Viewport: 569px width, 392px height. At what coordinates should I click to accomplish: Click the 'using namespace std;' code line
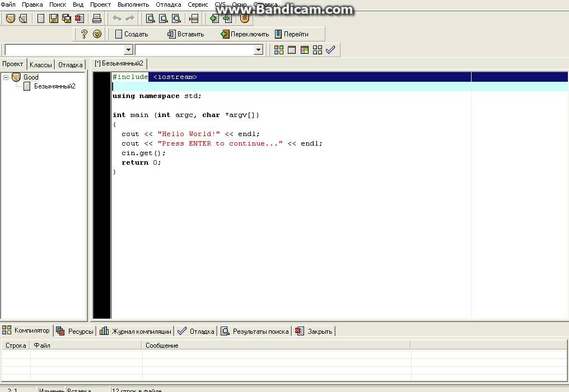157,96
